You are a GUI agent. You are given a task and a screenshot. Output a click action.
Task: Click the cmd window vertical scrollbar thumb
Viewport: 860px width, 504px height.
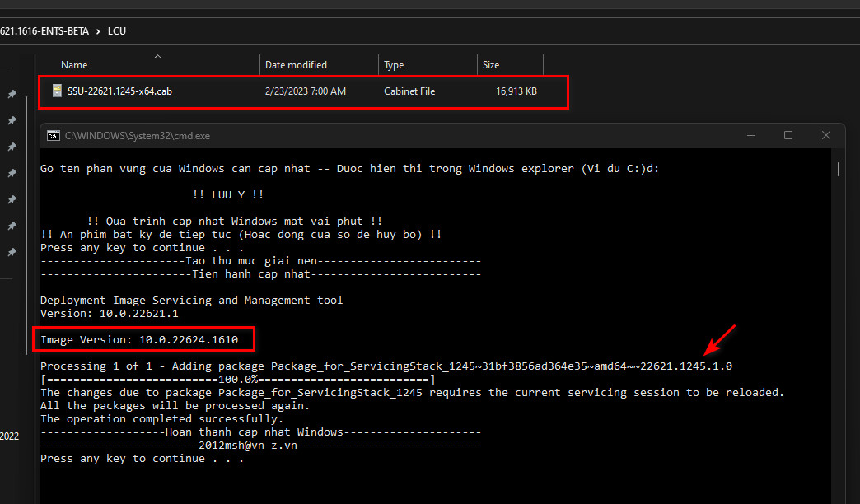tap(838, 169)
